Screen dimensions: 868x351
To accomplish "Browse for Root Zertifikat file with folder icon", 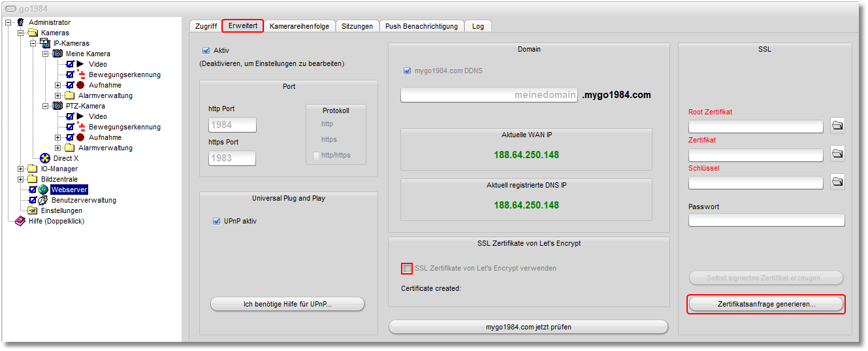I will [x=837, y=125].
